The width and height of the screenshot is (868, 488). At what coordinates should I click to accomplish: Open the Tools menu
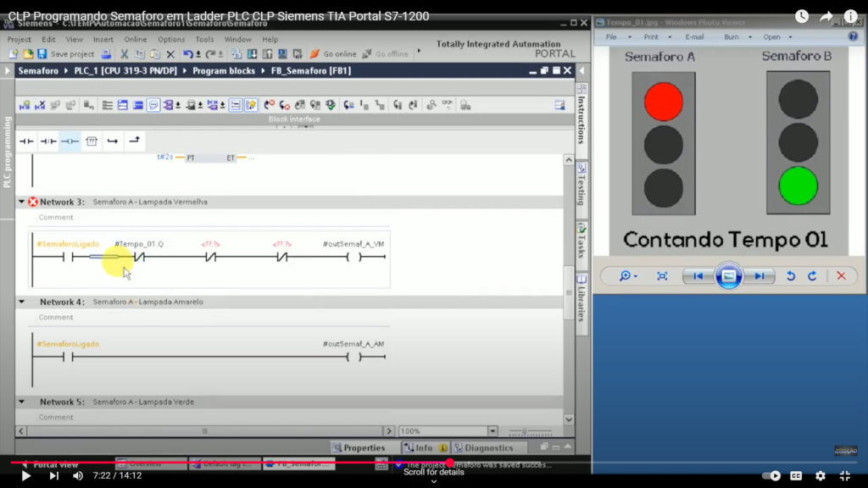pyautogui.click(x=204, y=39)
